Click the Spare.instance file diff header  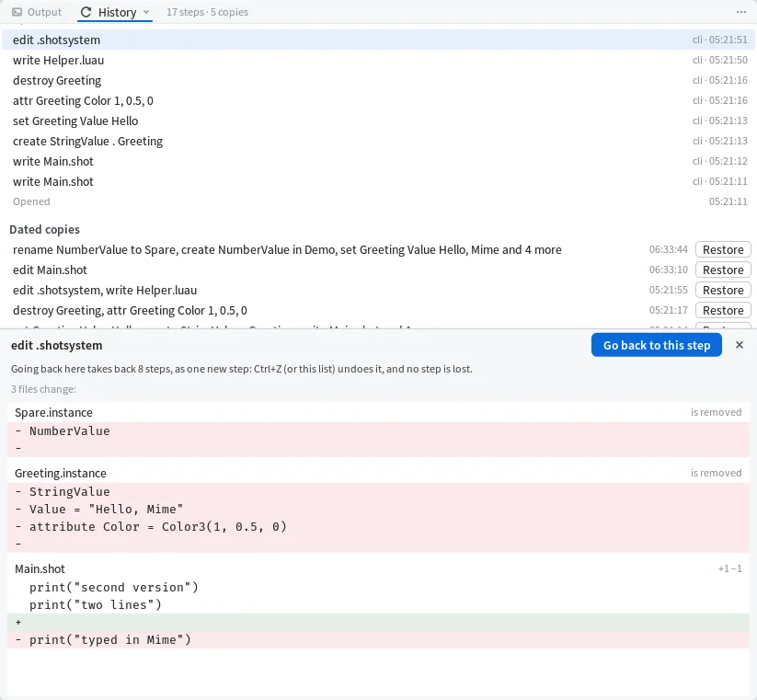(x=379, y=412)
